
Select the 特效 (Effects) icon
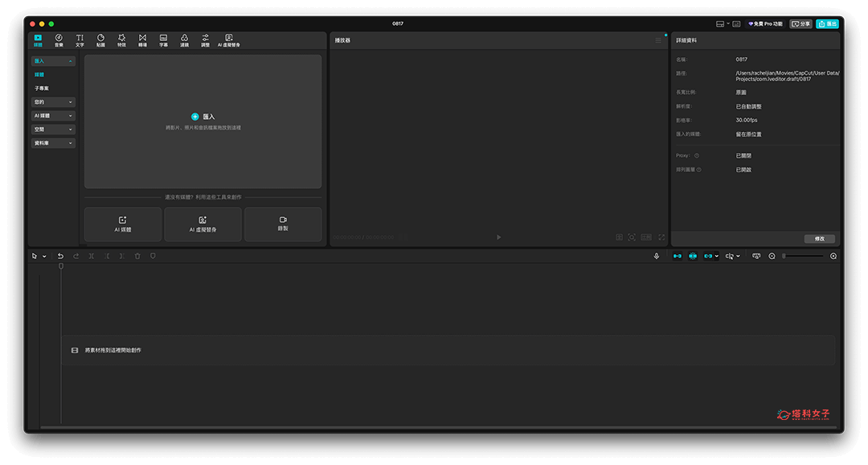click(x=121, y=40)
